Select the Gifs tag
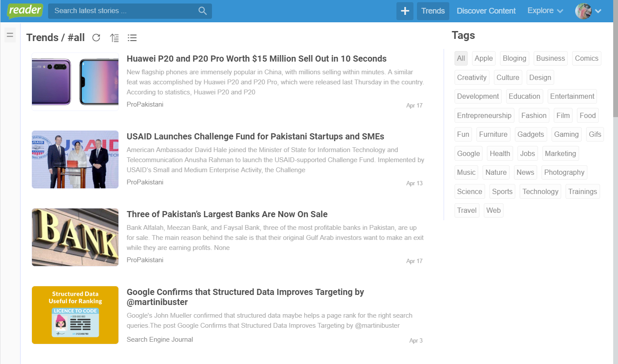Viewport: 618px width, 364px height. (595, 134)
